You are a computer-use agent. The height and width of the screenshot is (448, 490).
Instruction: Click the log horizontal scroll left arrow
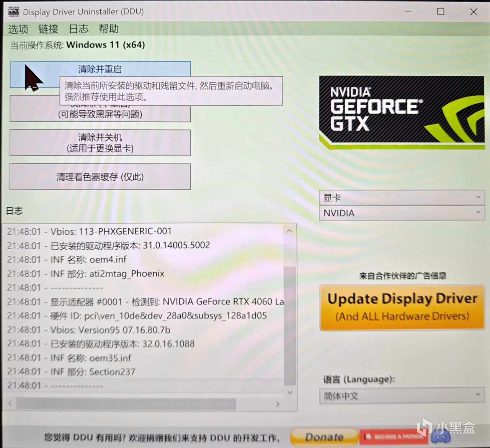[10, 403]
